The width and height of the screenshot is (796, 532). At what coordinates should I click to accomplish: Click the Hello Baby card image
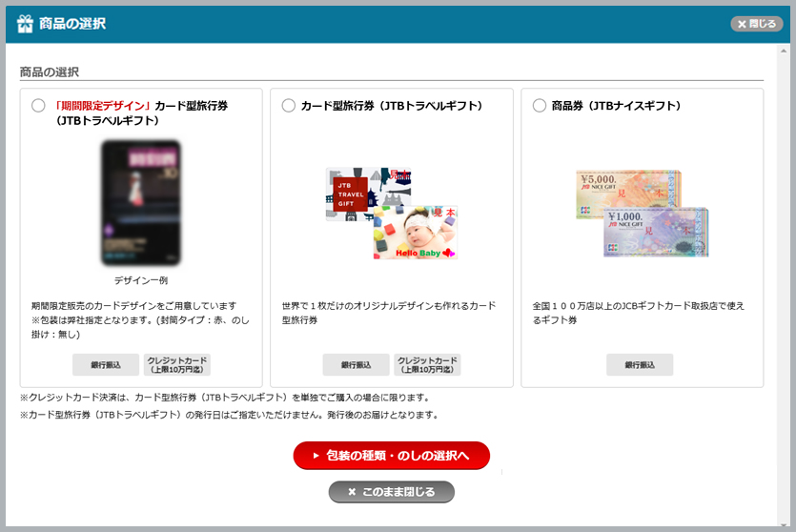tap(418, 232)
